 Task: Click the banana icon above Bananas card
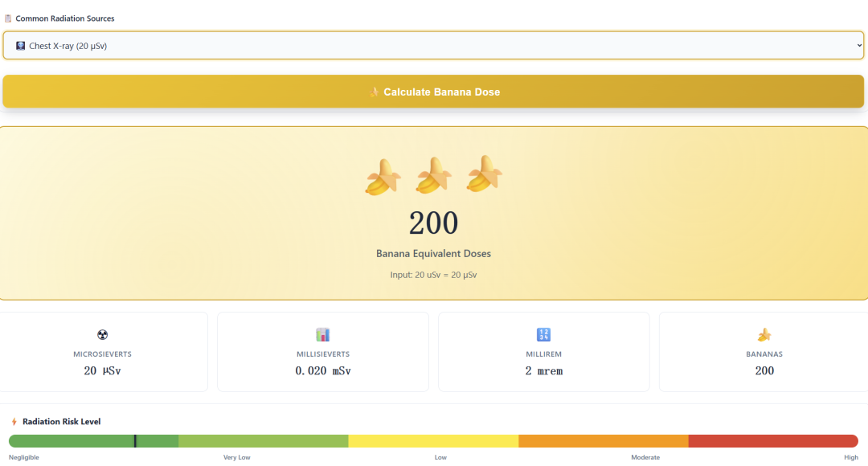[764, 334]
